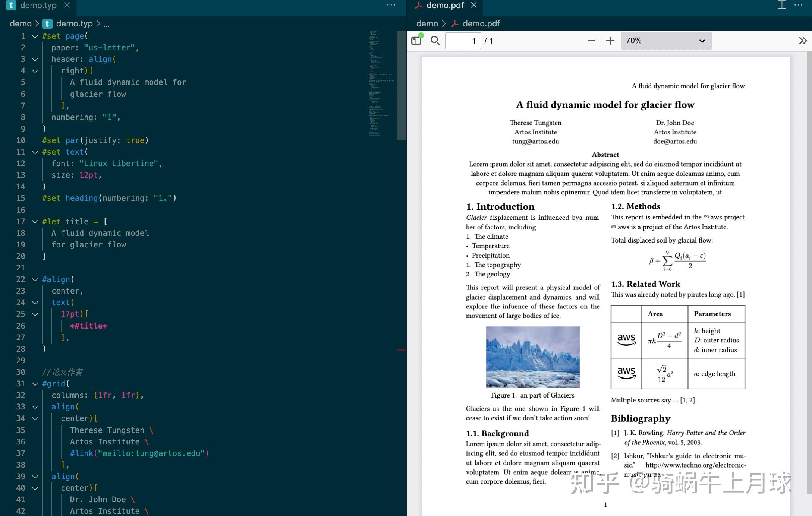Toggle the PDF viewer sidebar
This screenshot has width=812, height=516.
point(416,41)
